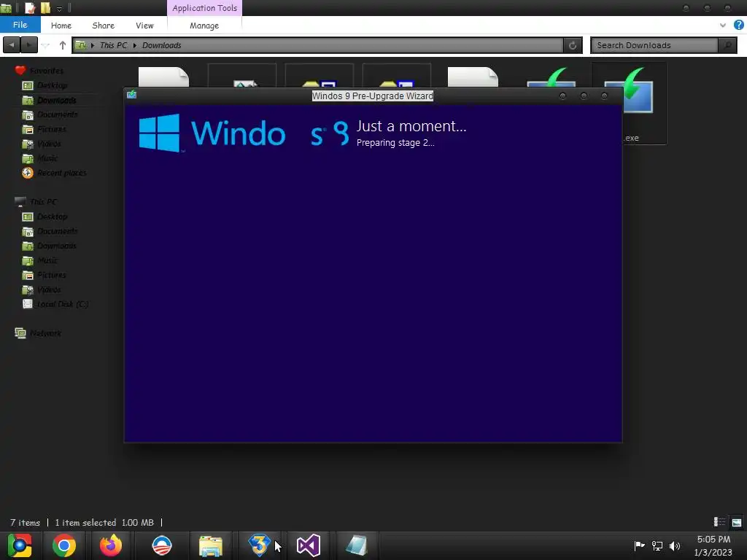The width and height of the screenshot is (747, 560).
Task: Open the Customize Quick Access Toolbar dropdown
Action: [x=59, y=9]
